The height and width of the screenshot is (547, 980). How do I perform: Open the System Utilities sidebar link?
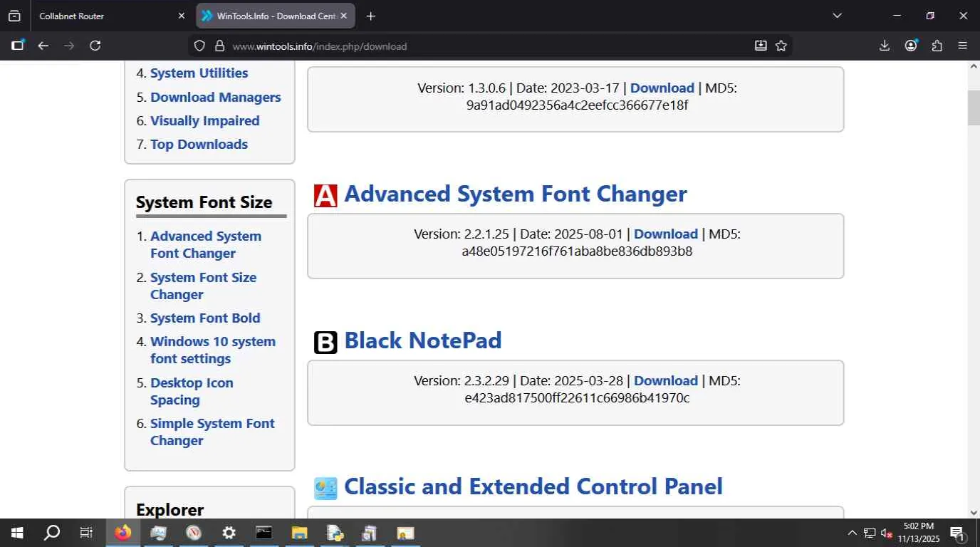click(x=199, y=73)
